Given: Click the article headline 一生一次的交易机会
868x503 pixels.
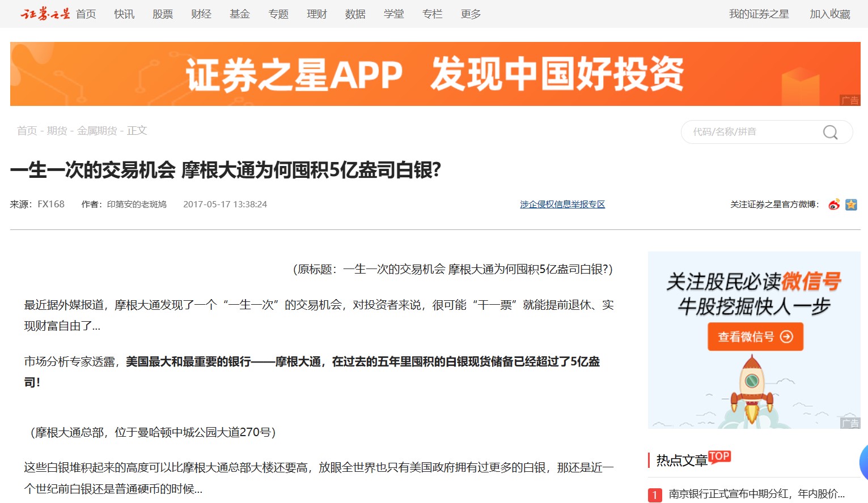Looking at the screenshot, I should click(x=226, y=170).
